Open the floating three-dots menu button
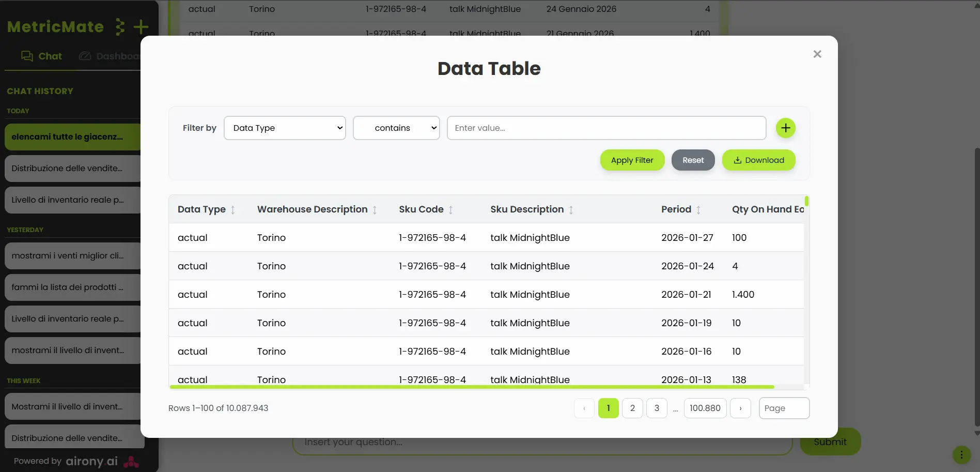This screenshot has width=980, height=472. (x=961, y=455)
